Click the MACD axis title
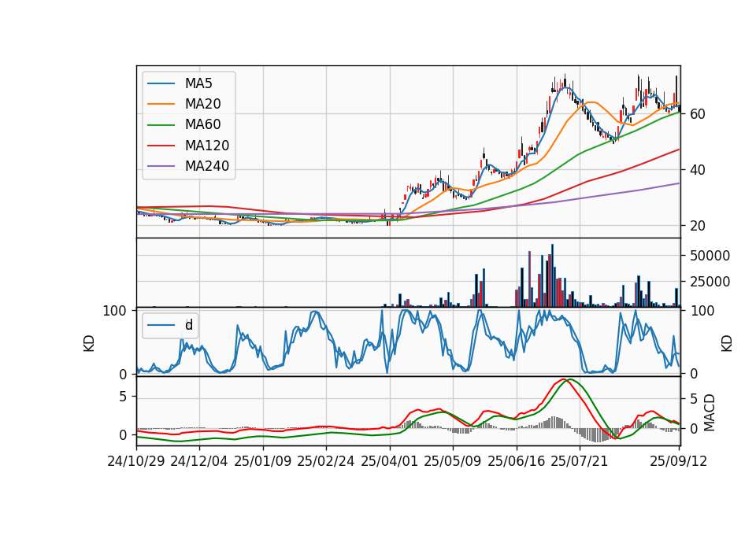 click(710, 413)
